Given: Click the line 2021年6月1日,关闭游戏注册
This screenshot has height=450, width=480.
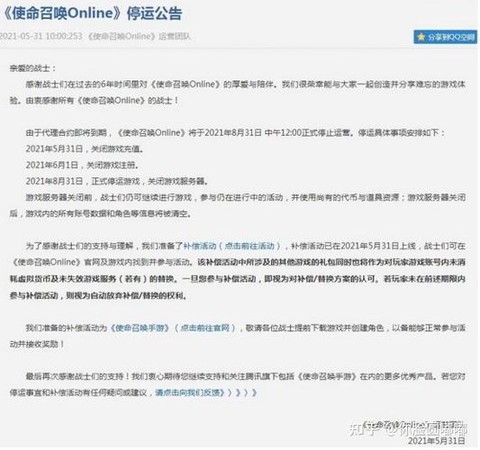Looking at the screenshot, I should pyautogui.click(x=82, y=165).
